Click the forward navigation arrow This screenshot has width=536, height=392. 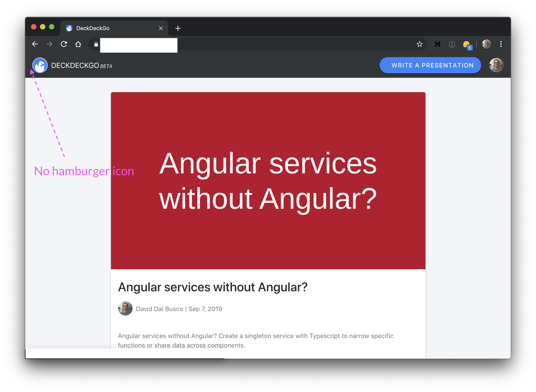point(49,44)
